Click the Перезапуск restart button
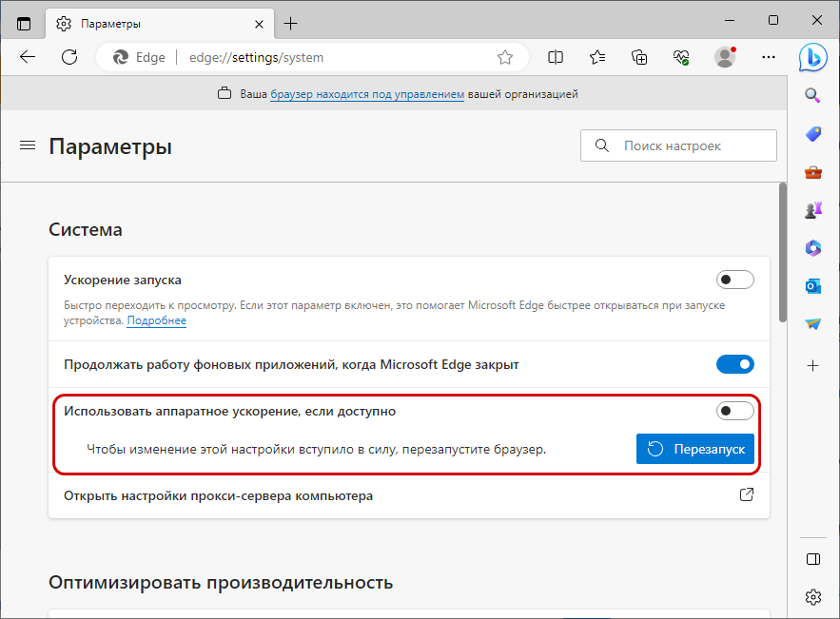This screenshot has width=840, height=619. pos(694,449)
